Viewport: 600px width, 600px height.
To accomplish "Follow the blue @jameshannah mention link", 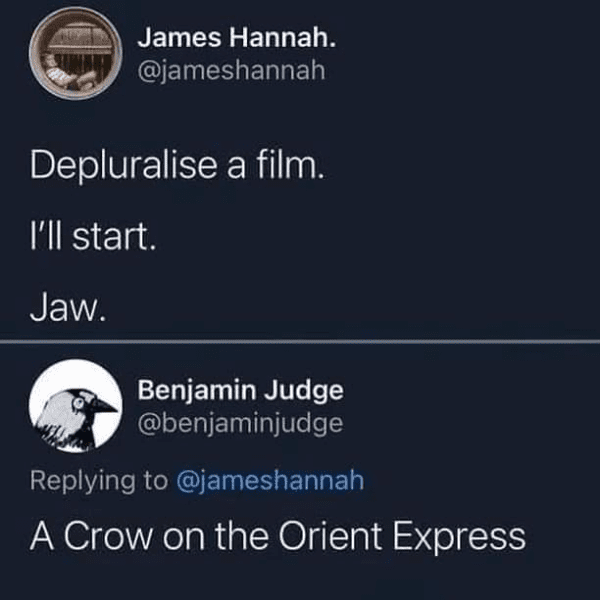I will coord(270,481).
